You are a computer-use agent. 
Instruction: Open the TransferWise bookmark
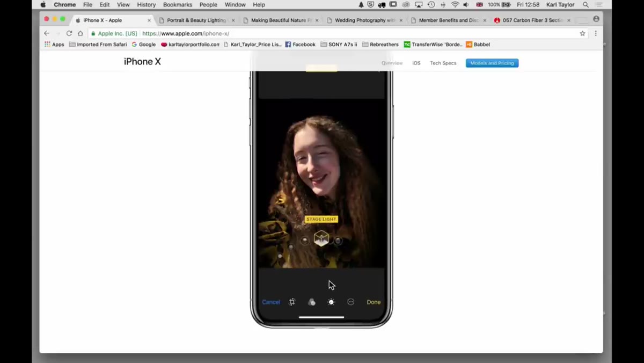(x=433, y=45)
